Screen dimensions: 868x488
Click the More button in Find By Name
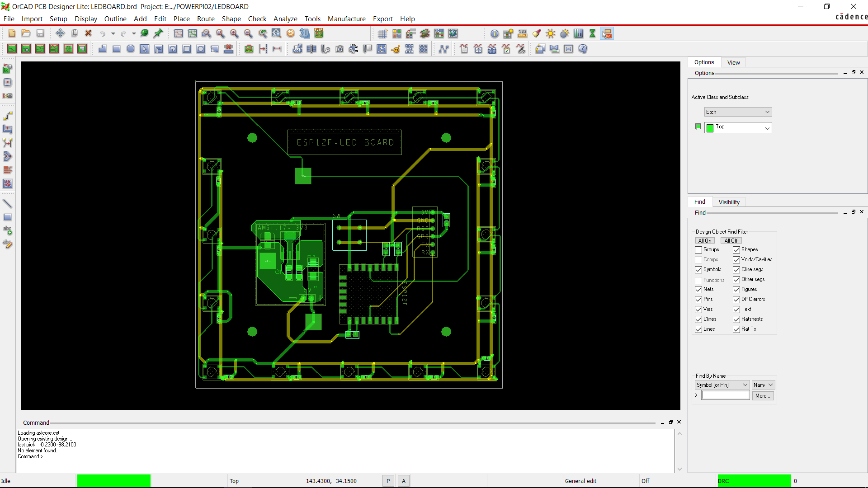coord(763,396)
